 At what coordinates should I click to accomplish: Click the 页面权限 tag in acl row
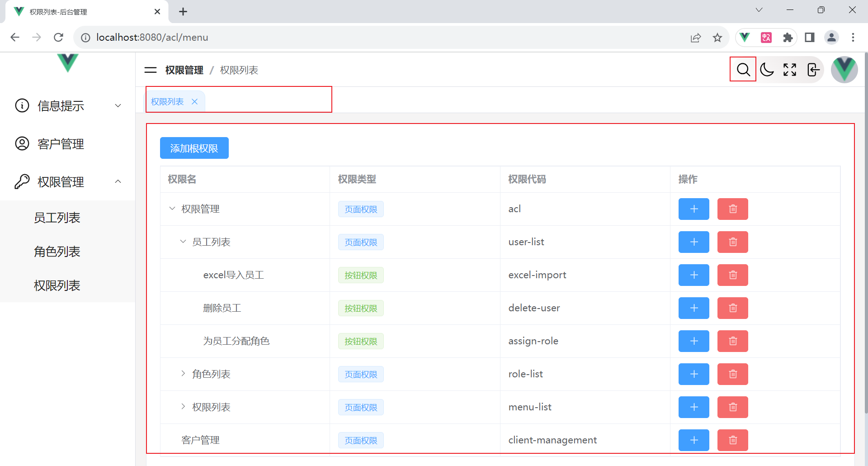361,209
